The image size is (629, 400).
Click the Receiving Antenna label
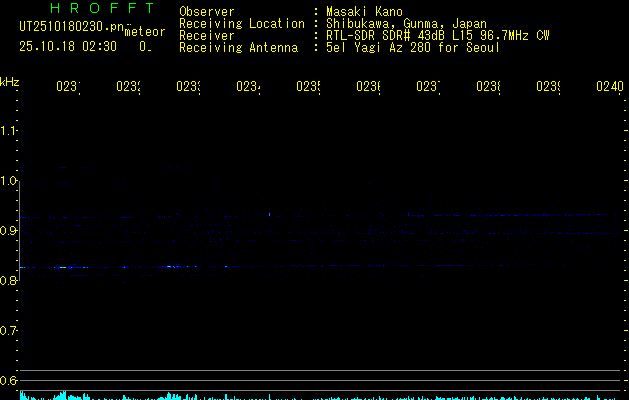point(238,48)
